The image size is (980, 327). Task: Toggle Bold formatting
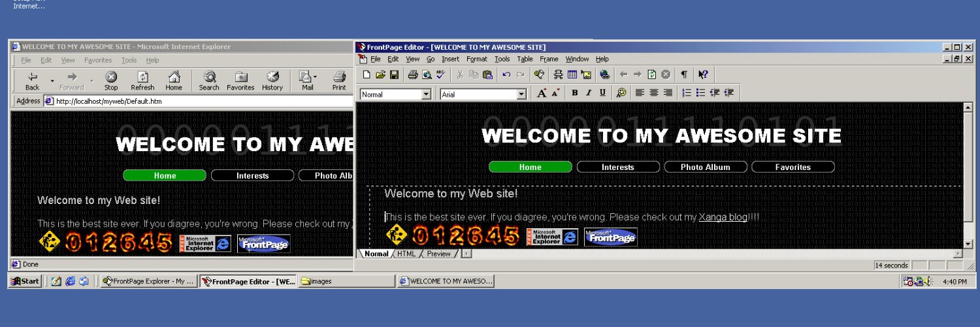tap(575, 94)
